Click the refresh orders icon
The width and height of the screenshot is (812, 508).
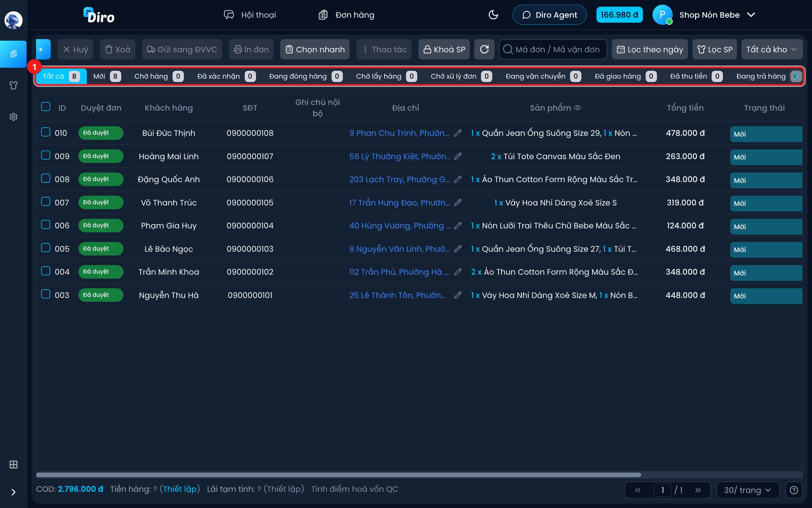484,49
